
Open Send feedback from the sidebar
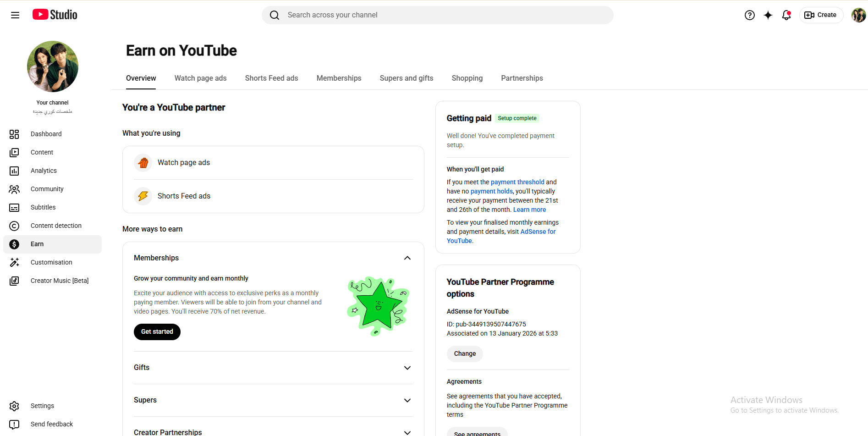point(53,424)
